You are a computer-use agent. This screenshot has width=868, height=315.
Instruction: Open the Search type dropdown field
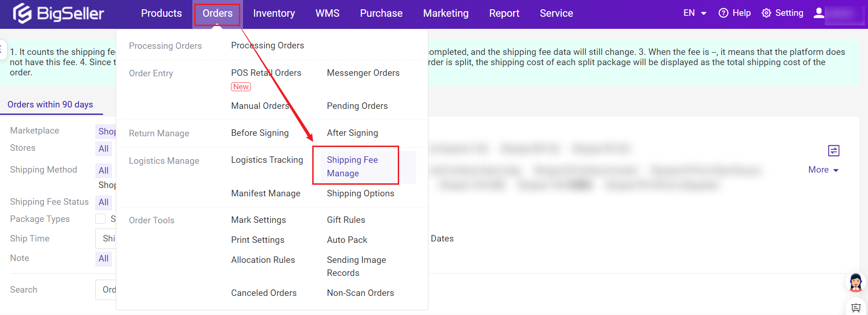pos(105,290)
